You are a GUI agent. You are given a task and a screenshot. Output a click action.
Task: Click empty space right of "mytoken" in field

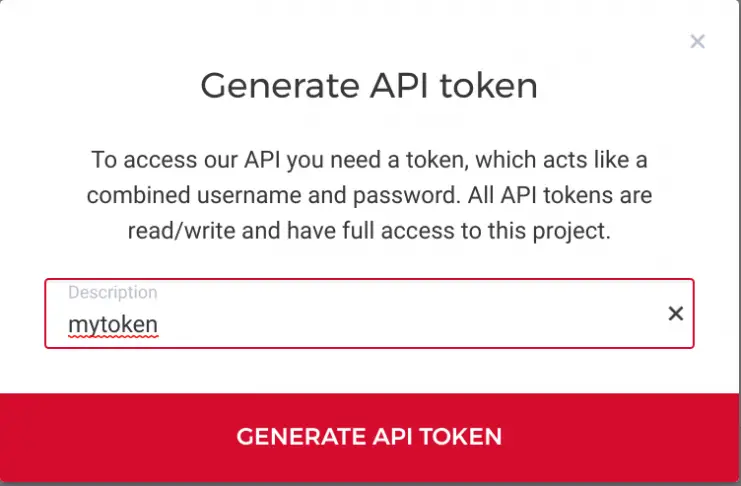400,325
